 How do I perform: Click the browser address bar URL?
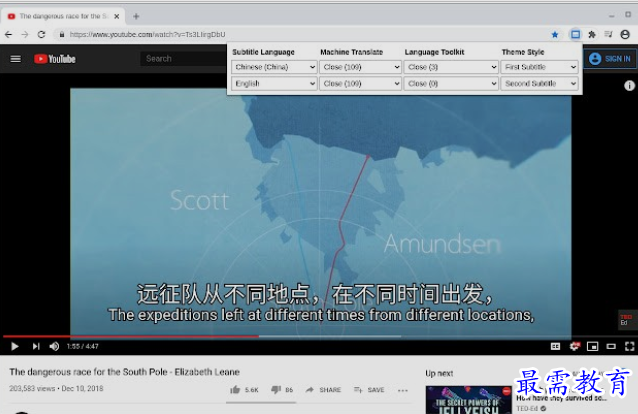(x=147, y=35)
